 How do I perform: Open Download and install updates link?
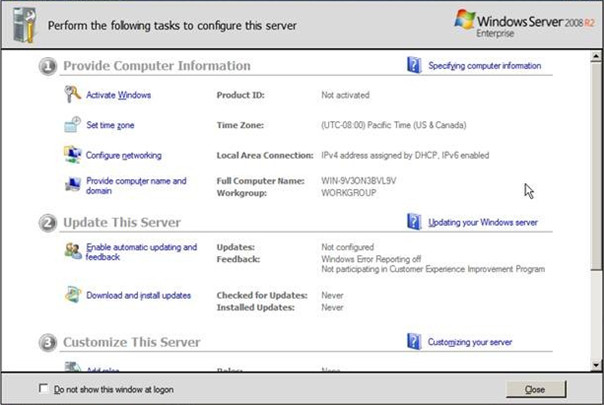(138, 295)
